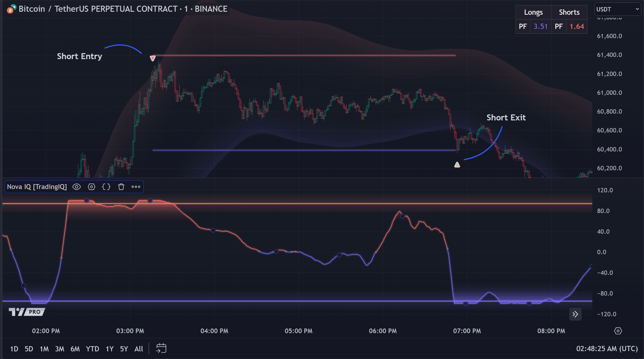The width and height of the screenshot is (644, 359).
Task: Click the Shorts table header
Action: [x=569, y=12]
